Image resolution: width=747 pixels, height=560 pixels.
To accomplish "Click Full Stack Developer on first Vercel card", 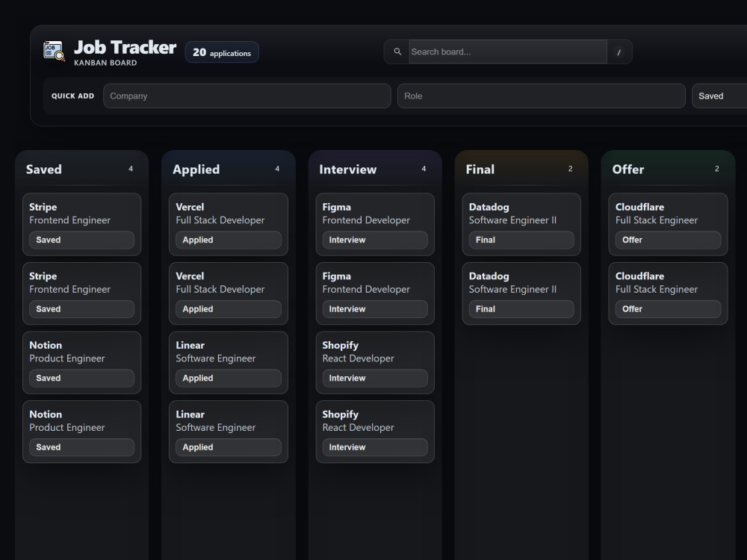I will click(220, 220).
